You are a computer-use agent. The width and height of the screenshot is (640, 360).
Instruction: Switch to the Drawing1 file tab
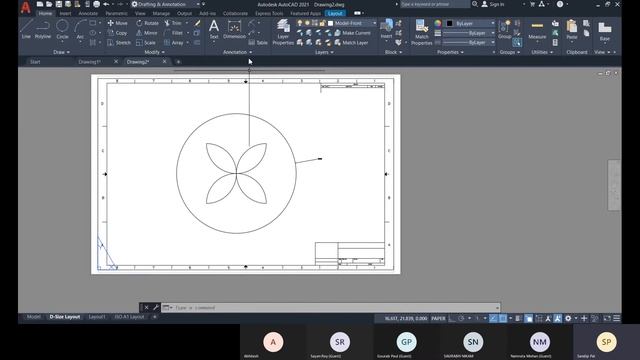coord(89,62)
